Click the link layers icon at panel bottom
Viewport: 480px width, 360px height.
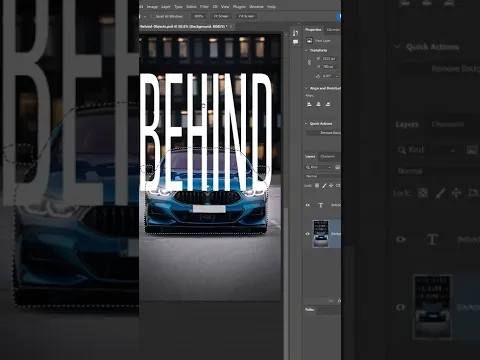click(x=331, y=301)
